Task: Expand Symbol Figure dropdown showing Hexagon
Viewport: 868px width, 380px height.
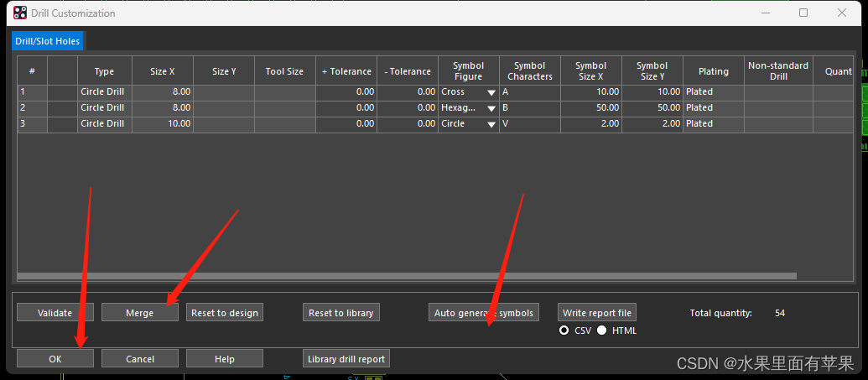Action: point(491,108)
